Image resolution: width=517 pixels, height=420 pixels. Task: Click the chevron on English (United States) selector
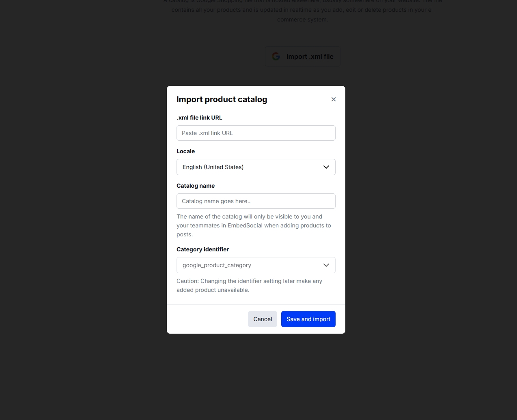coord(326,167)
